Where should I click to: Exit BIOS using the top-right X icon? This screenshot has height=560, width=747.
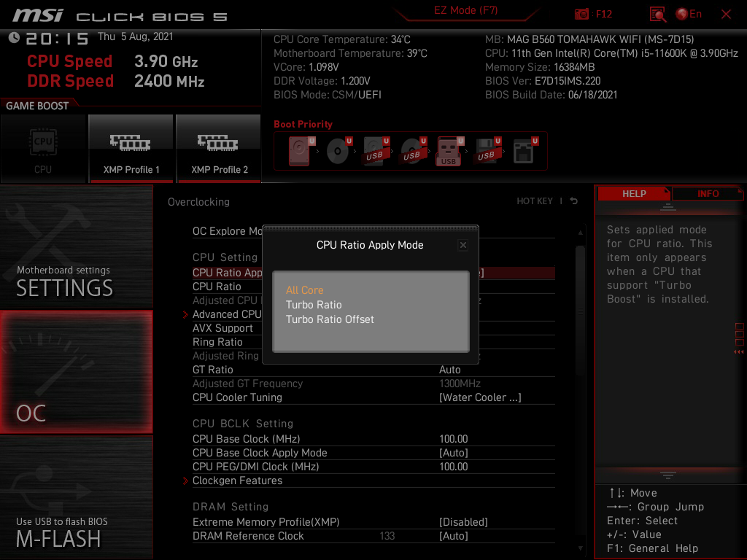tap(726, 15)
